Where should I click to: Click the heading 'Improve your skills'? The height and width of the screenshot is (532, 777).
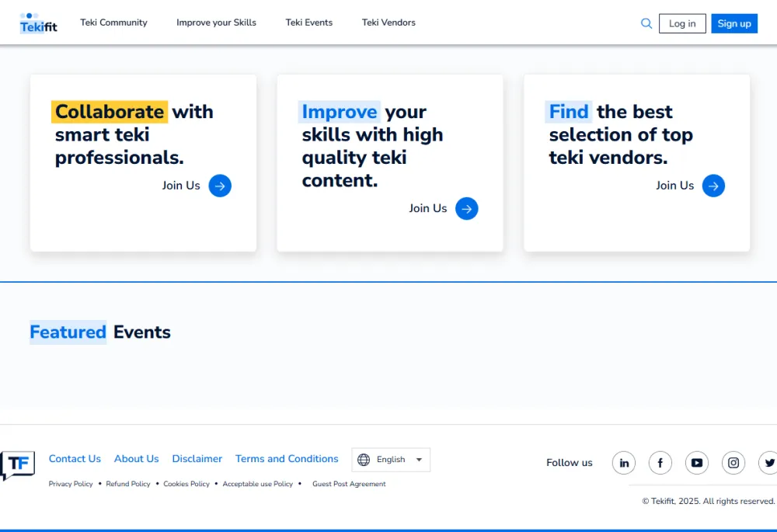pyautogui.click(x=373, y=146)
